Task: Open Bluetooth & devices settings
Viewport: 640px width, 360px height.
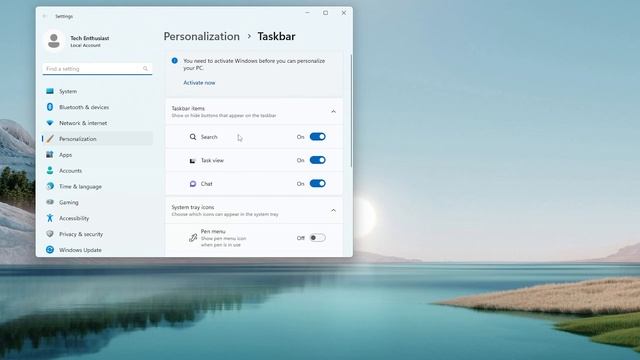Action: click(98, 107)
